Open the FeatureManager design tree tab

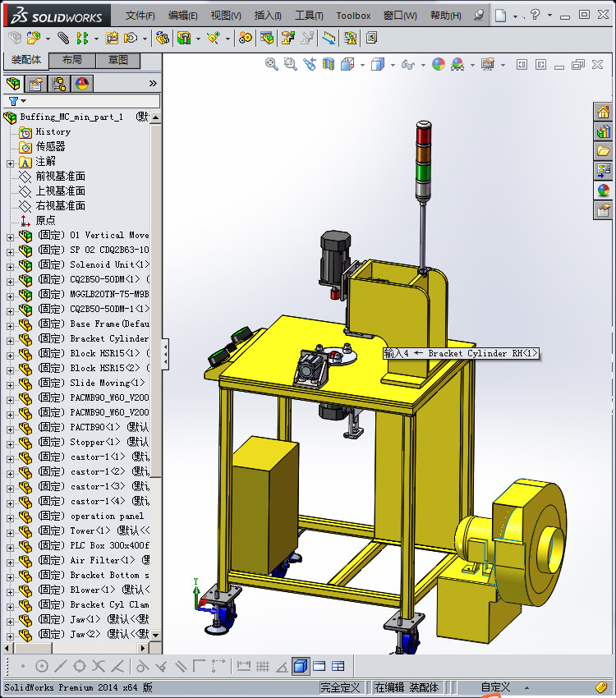[13, 83]
